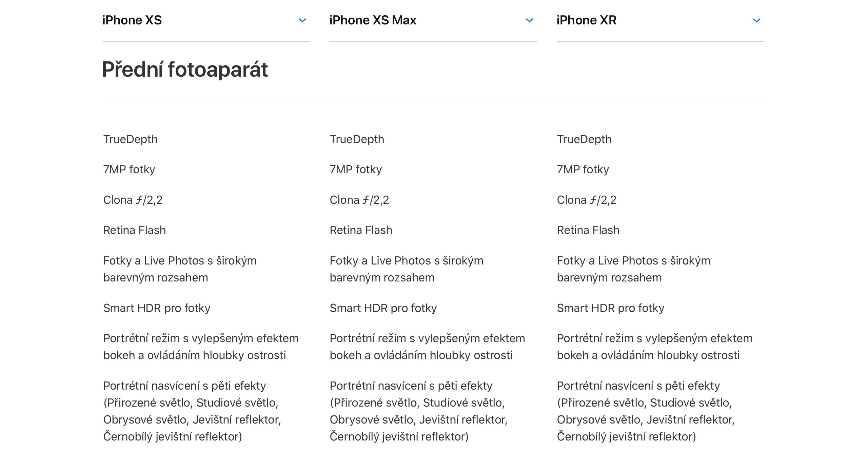Viewport: 868px width, 451px height.
Task: Open the iPhone XS Max model dropdown label
Action: pyautogui.click(x=373, y=20)
